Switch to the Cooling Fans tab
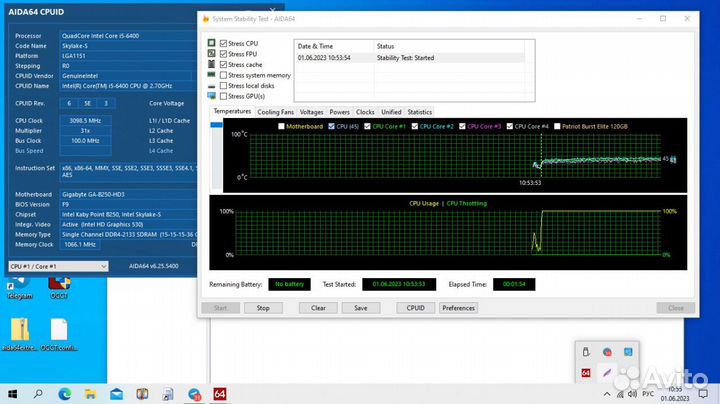This screenshot has height=404, width=720. tap(275, 112)
